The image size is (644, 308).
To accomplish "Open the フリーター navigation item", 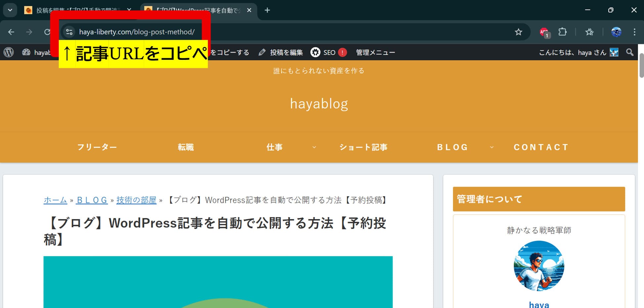I will click(97, 147).
